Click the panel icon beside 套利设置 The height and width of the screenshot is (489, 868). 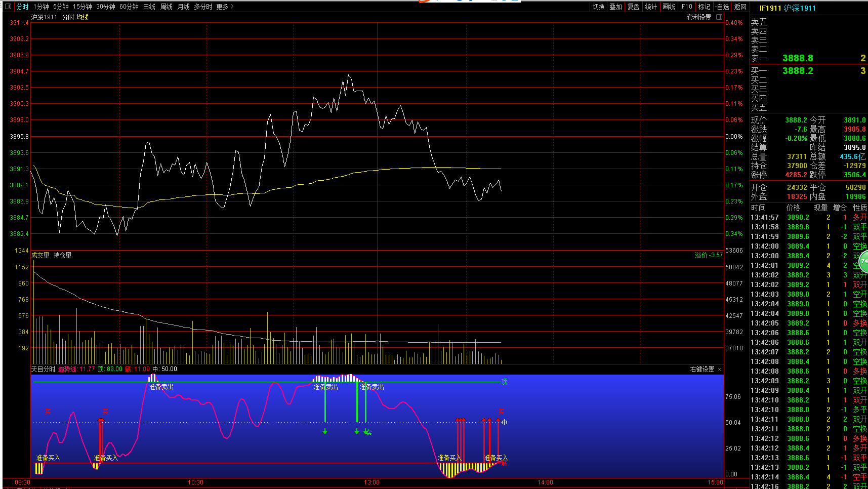pos(719,17)
